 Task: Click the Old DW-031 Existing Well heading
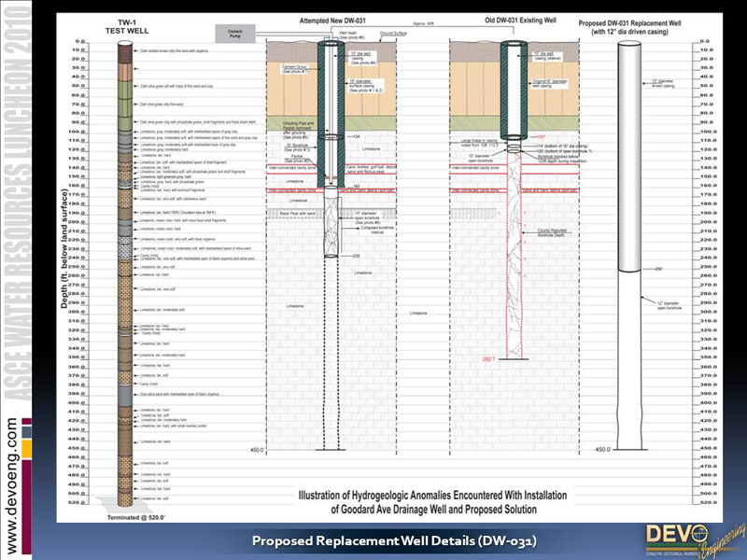[513, 20]
